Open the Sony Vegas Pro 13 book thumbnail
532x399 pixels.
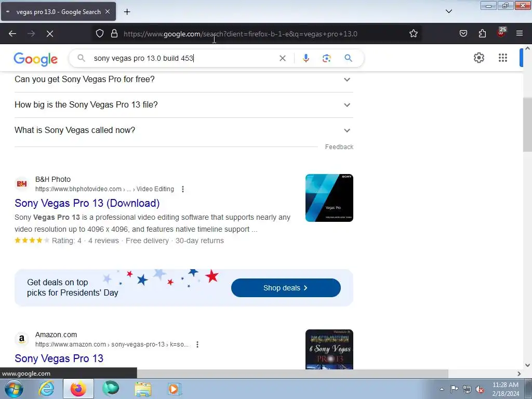pyautogui.click(x=329, y=349)
